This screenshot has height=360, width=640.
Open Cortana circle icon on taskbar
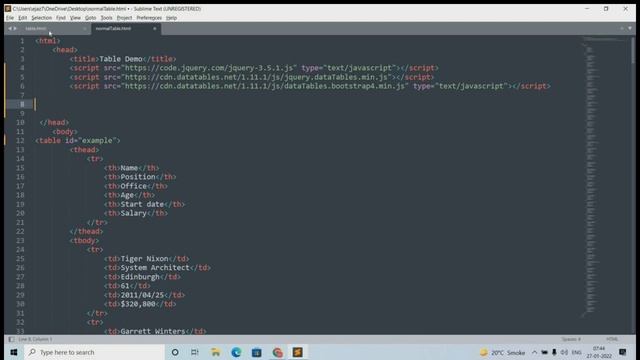point(175,352)
